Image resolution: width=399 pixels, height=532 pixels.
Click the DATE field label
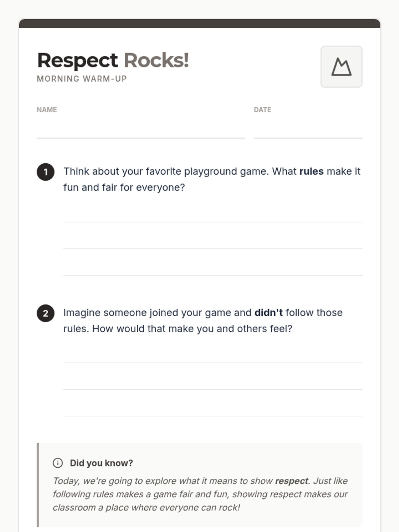262,110
